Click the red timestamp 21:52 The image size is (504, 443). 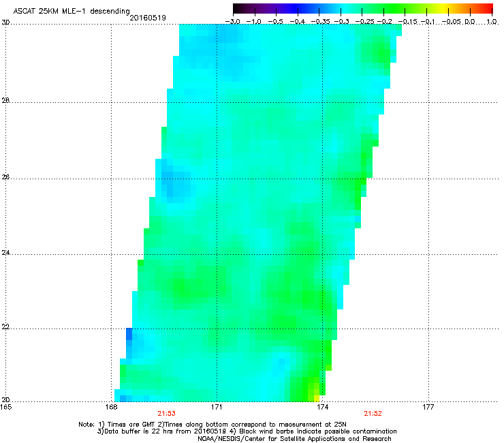[x=373, y=414]
